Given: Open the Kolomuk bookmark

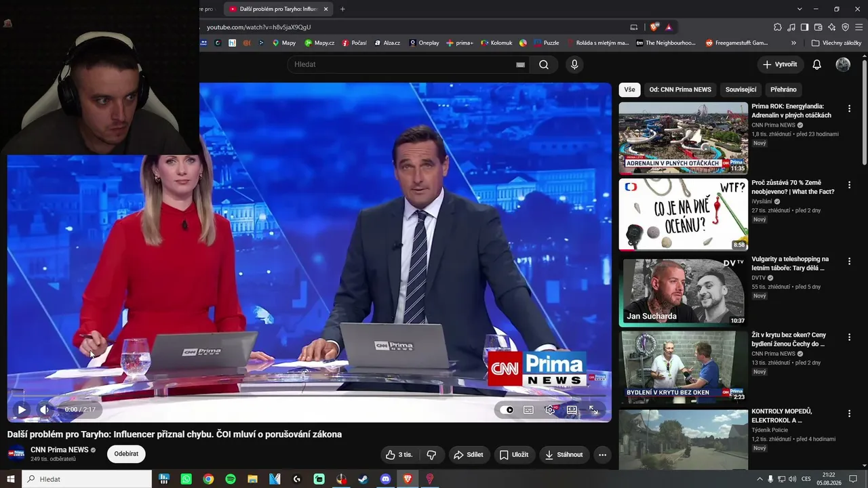Looking at the screenshot, I should point(497,43).
